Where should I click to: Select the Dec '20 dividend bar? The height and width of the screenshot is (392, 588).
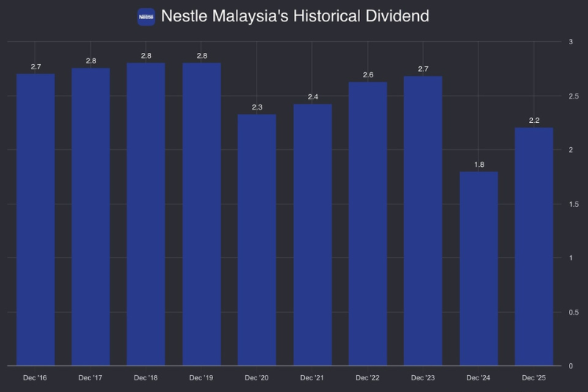pos(257,240)
